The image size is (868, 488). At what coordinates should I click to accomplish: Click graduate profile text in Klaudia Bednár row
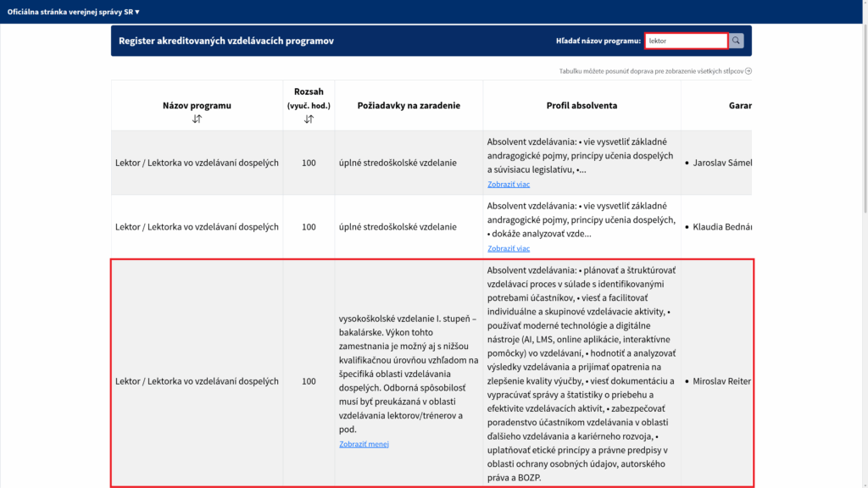coord(581,219)
